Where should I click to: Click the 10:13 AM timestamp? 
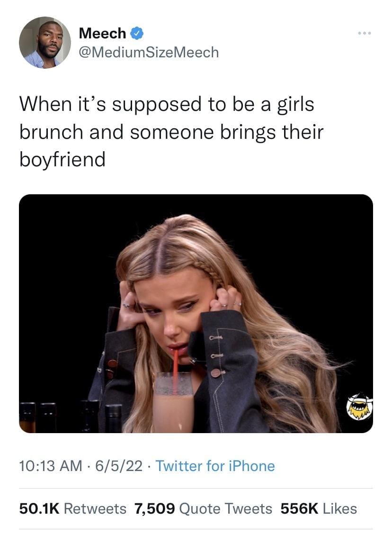point(51,466)
